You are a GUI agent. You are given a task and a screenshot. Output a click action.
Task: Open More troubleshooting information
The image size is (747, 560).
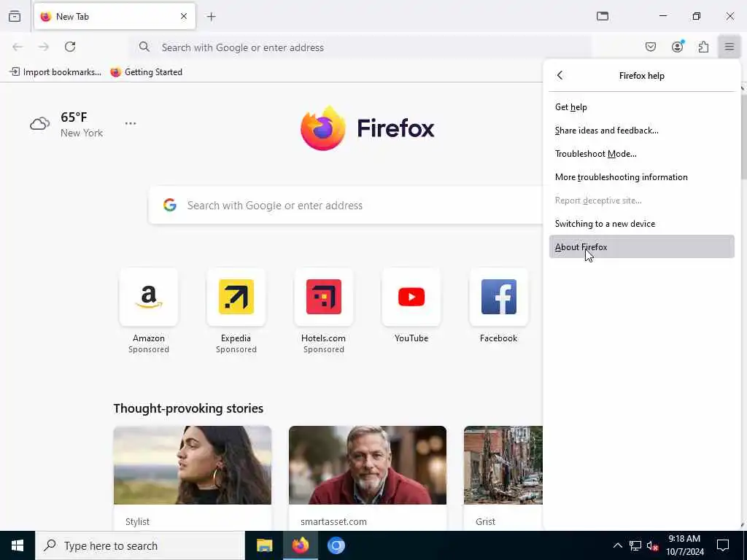pyautogui.click(x=642, y=177)
